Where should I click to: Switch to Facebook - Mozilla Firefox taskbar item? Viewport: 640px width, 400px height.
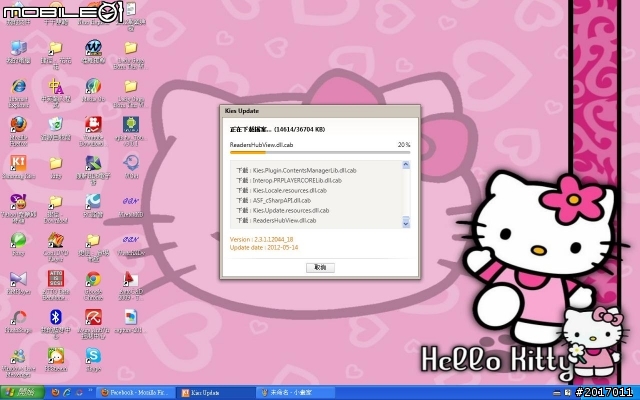click(x=135, y=393)
